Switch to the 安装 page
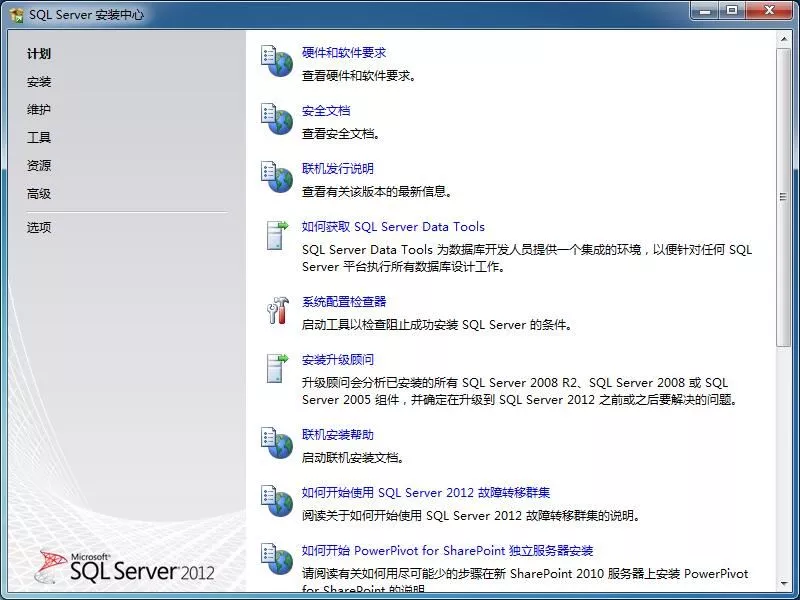Viewport: 800px width, 600px height. (39, 82)
